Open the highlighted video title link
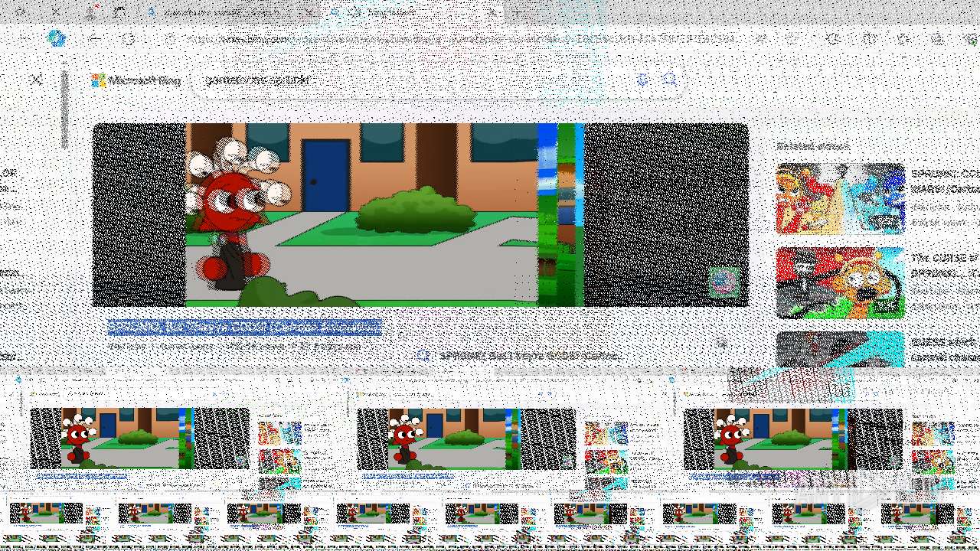 (x=244, y=328)
